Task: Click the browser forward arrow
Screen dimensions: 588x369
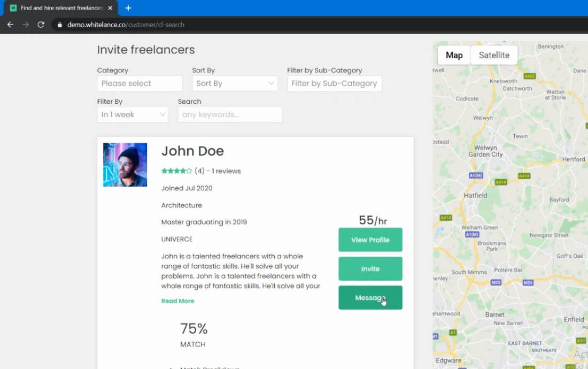Action: [26, 25]
